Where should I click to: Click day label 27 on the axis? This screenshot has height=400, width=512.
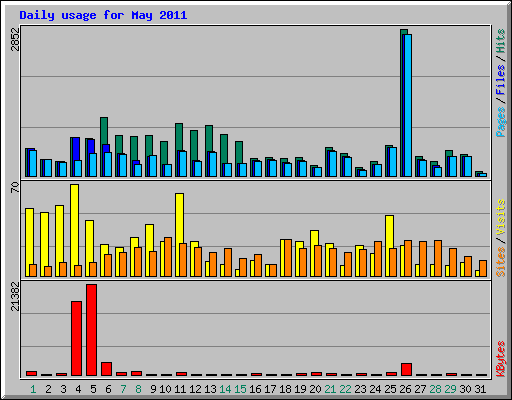(x=420, y=389)
